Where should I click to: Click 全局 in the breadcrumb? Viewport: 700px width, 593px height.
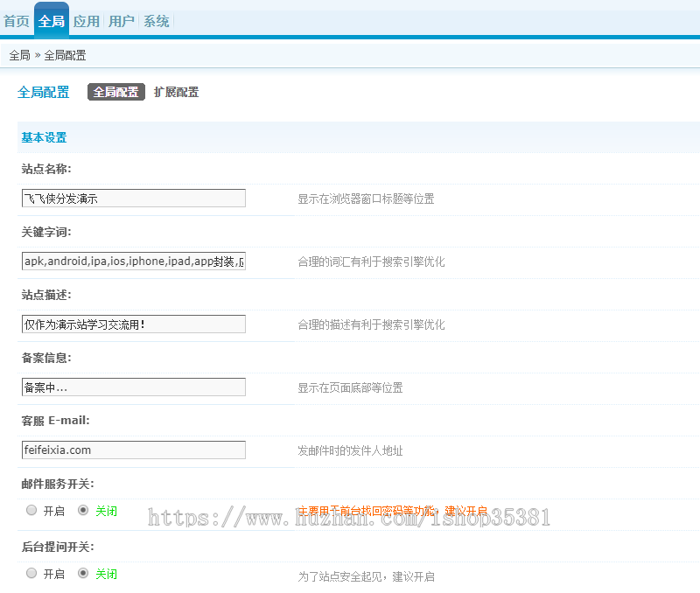coord(19,55)
